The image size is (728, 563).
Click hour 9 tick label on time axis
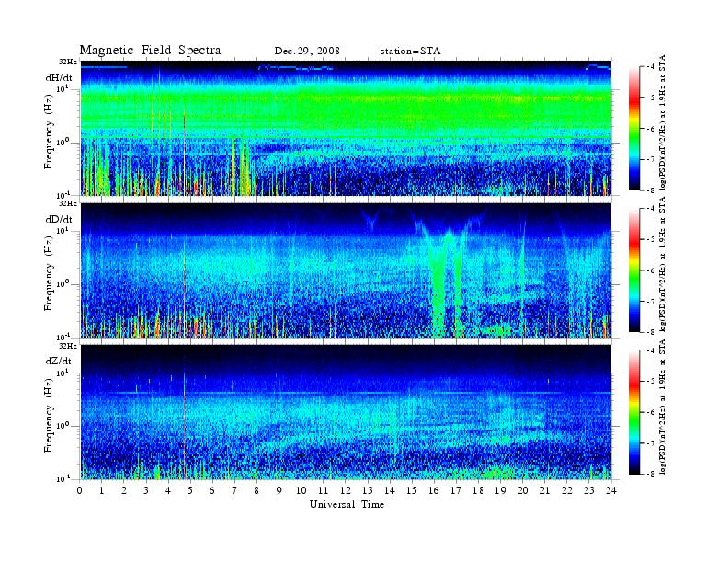pos(279,491)
